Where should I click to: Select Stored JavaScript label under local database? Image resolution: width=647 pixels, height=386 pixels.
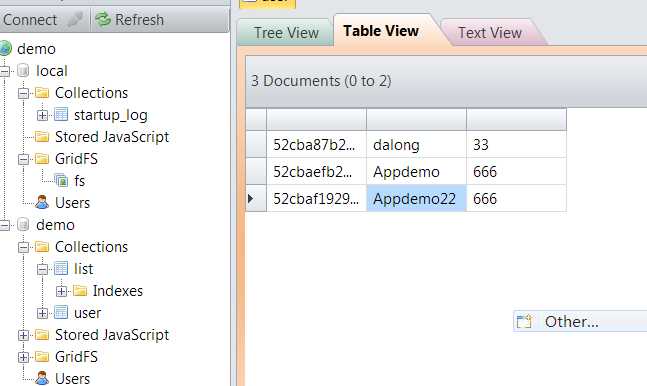point(112,137)
